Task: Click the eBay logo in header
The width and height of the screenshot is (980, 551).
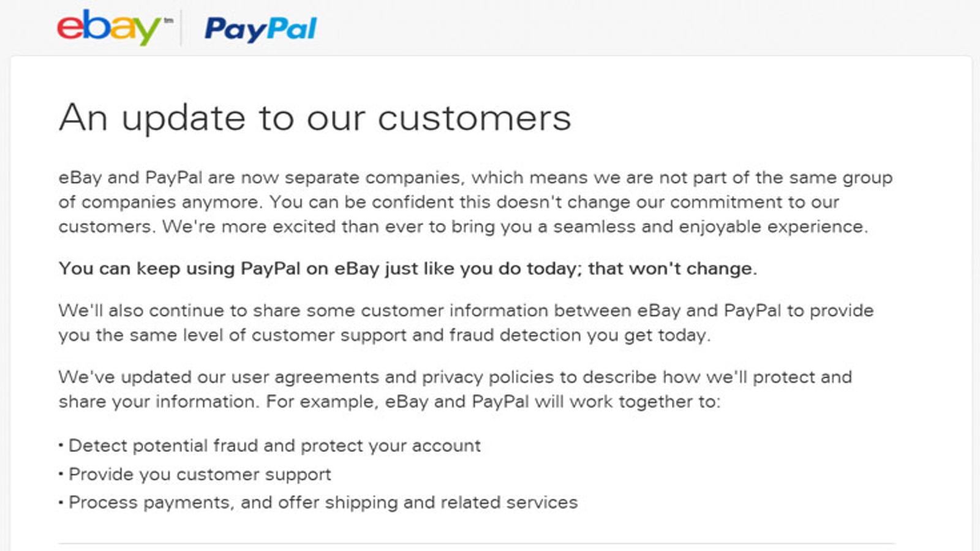Action: (x=108, y=27)
